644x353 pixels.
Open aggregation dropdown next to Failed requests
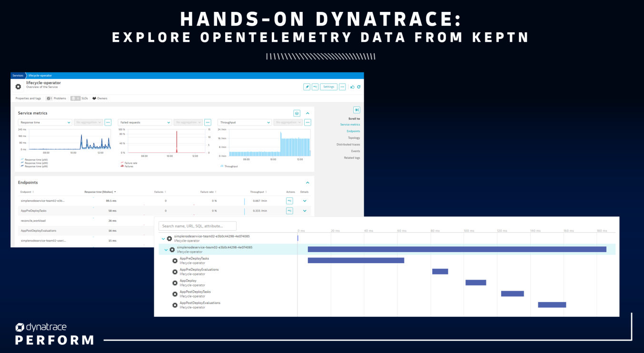pyautogui.click(x=188, y=122)
